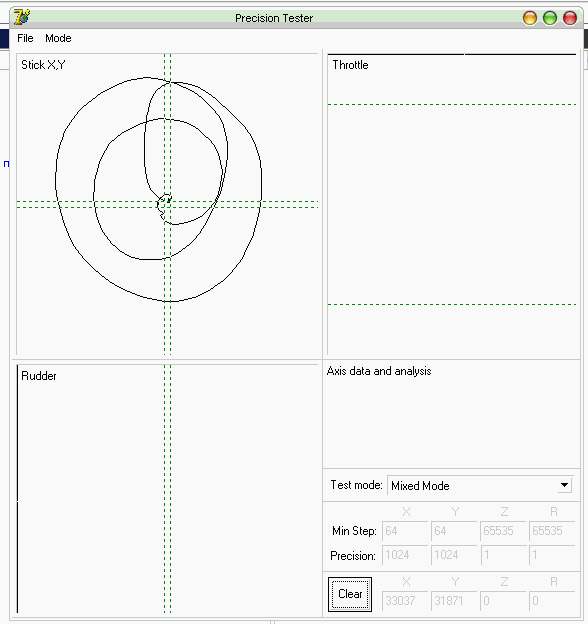The height and width of the screenshot is (624, 588).
Task: Click the Precision Tester app icon in title bar
Action: (x=21, y=17)
